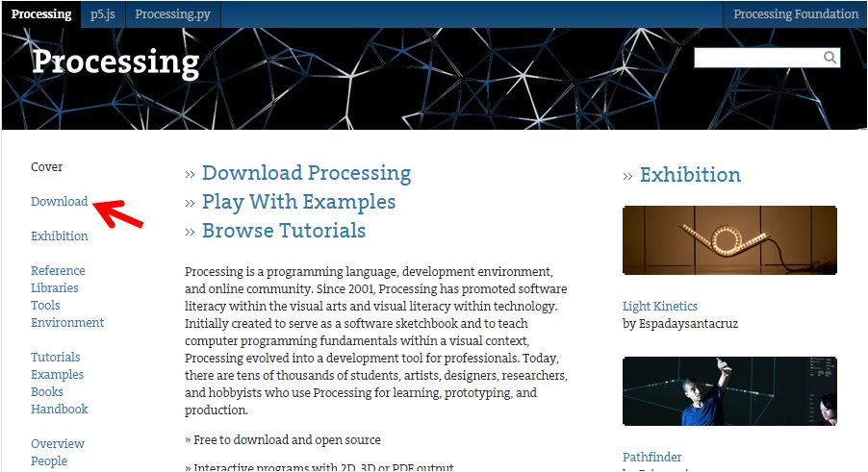This screenshot has height=472, width=868.
Task: Go to the Reference page
Action: coord(58,271)
